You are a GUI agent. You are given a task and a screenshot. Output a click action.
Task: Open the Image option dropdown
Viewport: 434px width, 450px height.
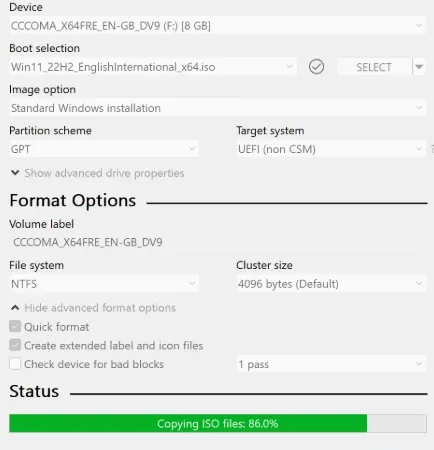tap(217, 108)
